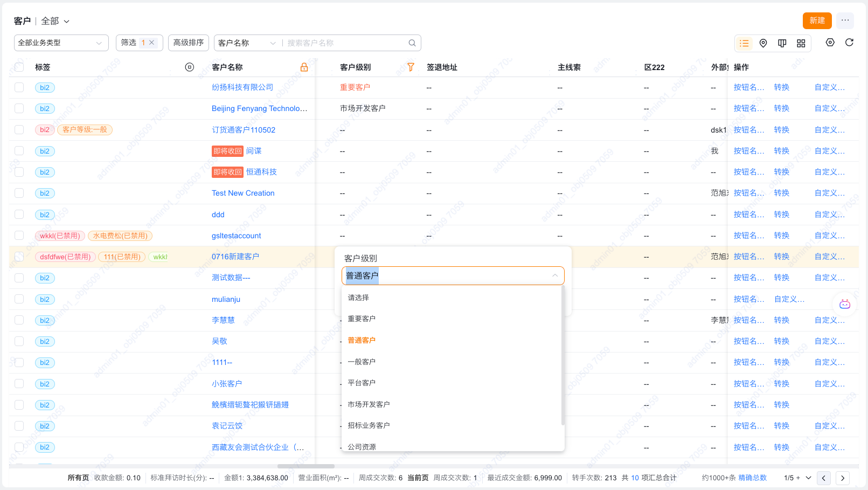The width and height of the screenshot is (868, 490).
Task: Click the refresh icon
Action: point(849,43)
